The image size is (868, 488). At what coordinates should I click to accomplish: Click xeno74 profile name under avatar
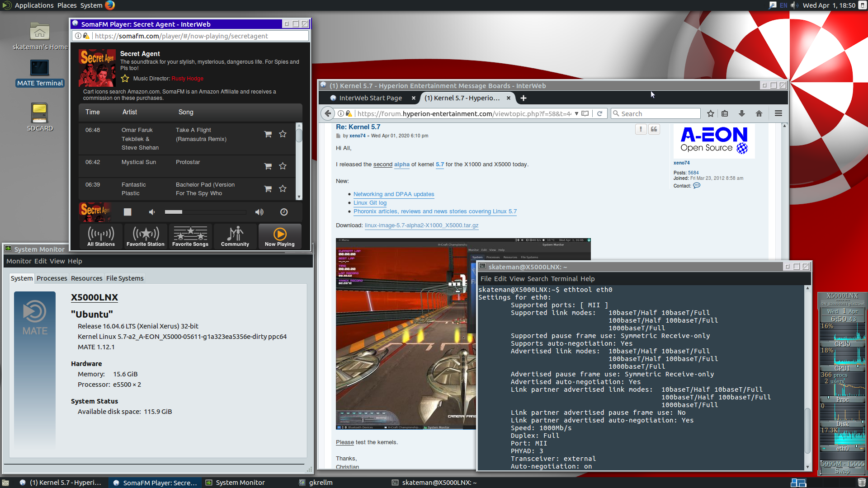pos(681,163)
